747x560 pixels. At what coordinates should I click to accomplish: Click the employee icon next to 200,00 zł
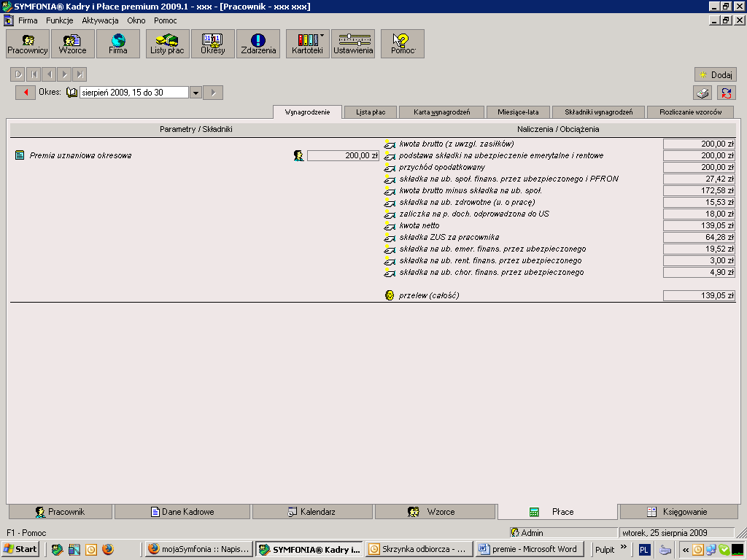tap(298, 155)
